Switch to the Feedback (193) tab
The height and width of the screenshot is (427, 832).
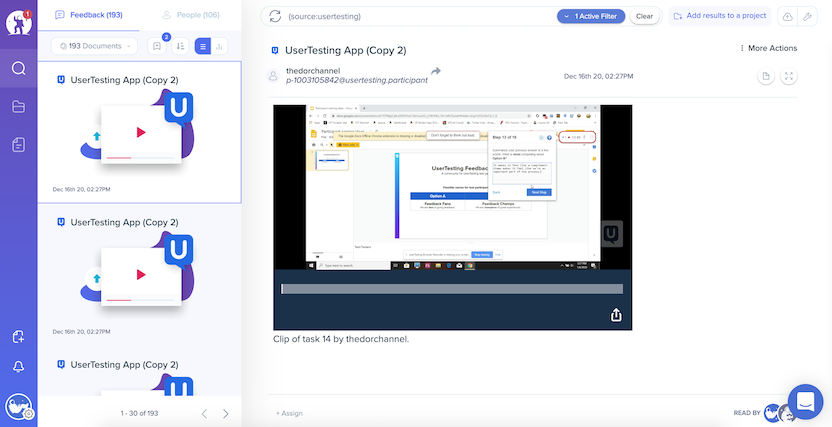pyautogui.click(x=89, y=15)
